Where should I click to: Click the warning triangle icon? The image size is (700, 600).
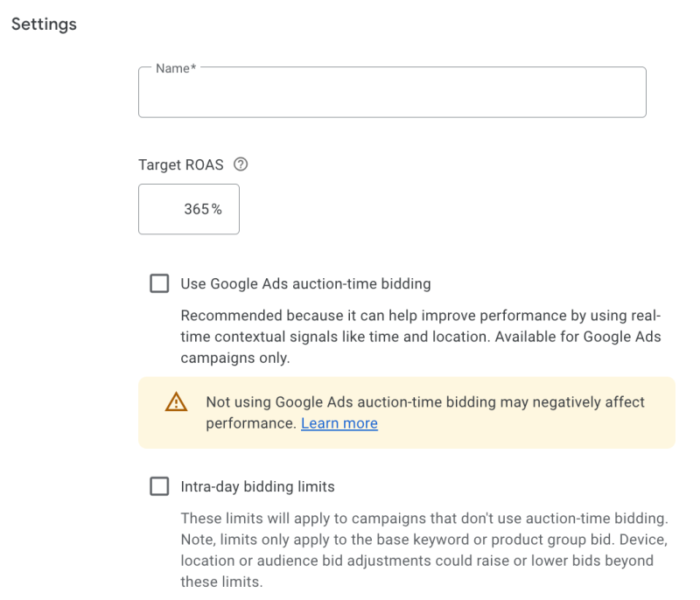pyautogui.click(x=176, y=402)
